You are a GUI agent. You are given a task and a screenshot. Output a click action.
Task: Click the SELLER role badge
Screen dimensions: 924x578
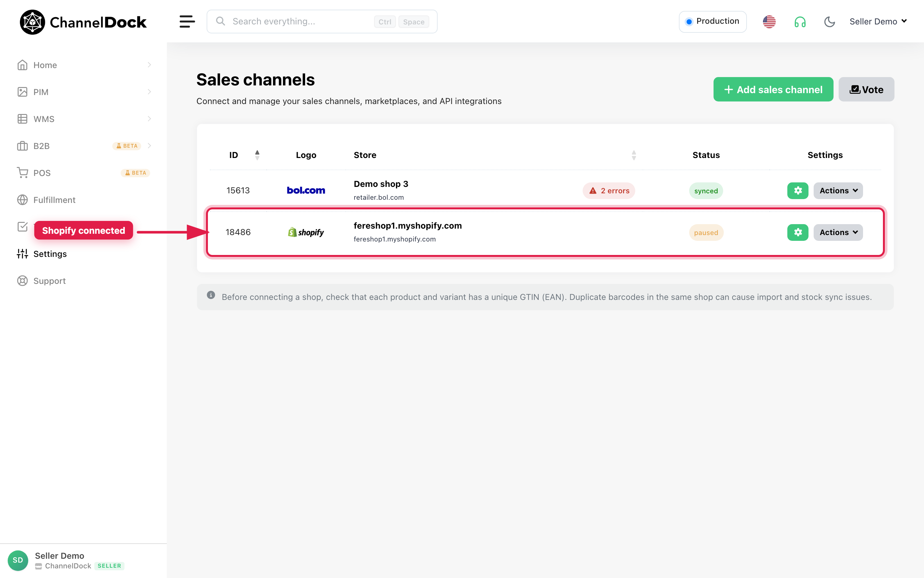[x=109, y=566]
